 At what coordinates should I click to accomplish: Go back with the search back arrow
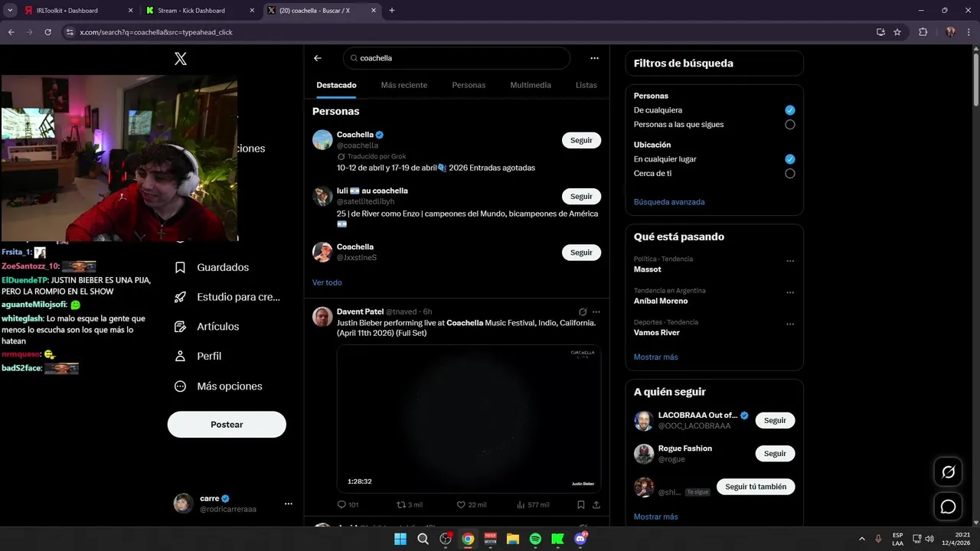[318, 58]
